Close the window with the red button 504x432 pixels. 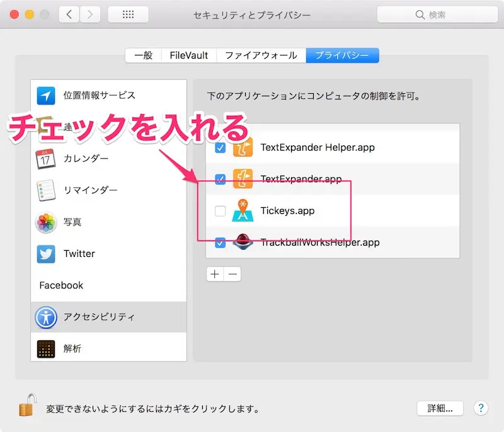coord(14,14)
